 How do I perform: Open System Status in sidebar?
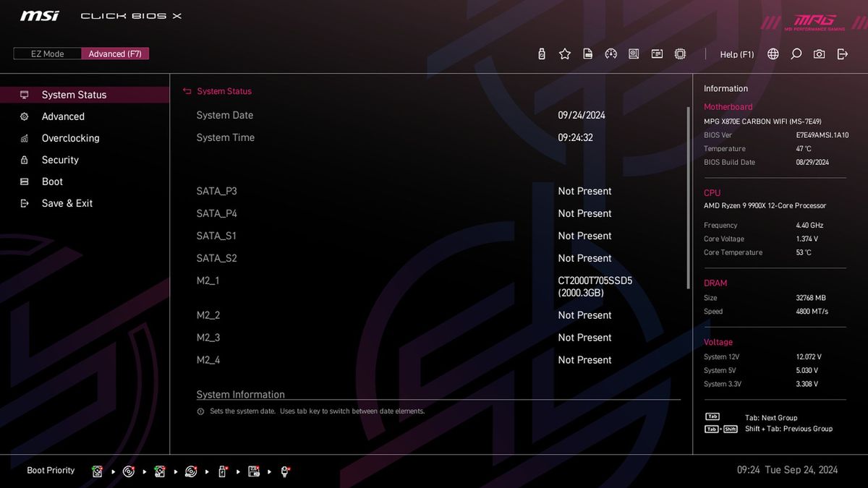(x=85, y=95)
